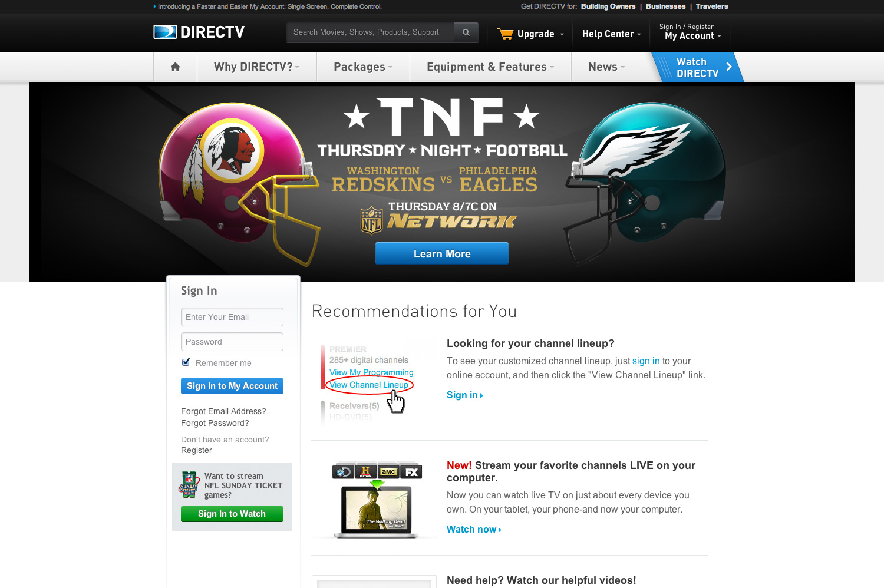Expand the Why DIRECTV? menu
Screen dimensions: 884x588
coord(256,67)
